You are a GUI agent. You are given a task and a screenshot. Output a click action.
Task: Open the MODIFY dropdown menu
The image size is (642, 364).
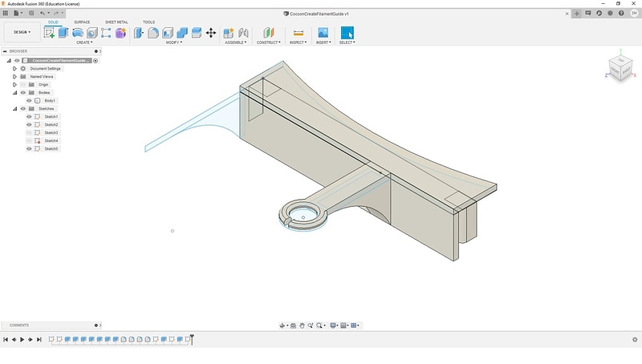coord(174,42)
